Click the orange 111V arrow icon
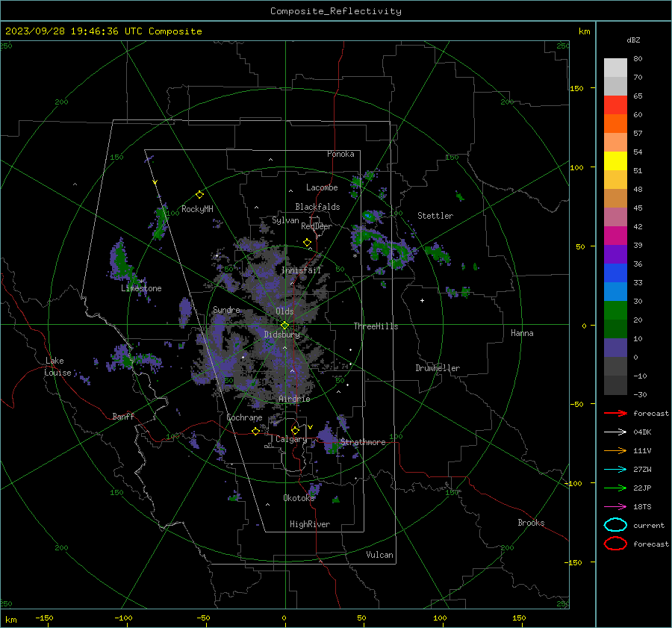This screenshot has width=672, height=628. [x=615, y=450]
